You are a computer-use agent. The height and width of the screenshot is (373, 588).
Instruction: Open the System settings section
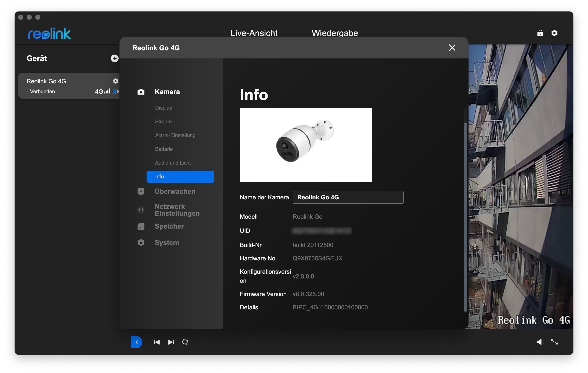click(167, 243)
